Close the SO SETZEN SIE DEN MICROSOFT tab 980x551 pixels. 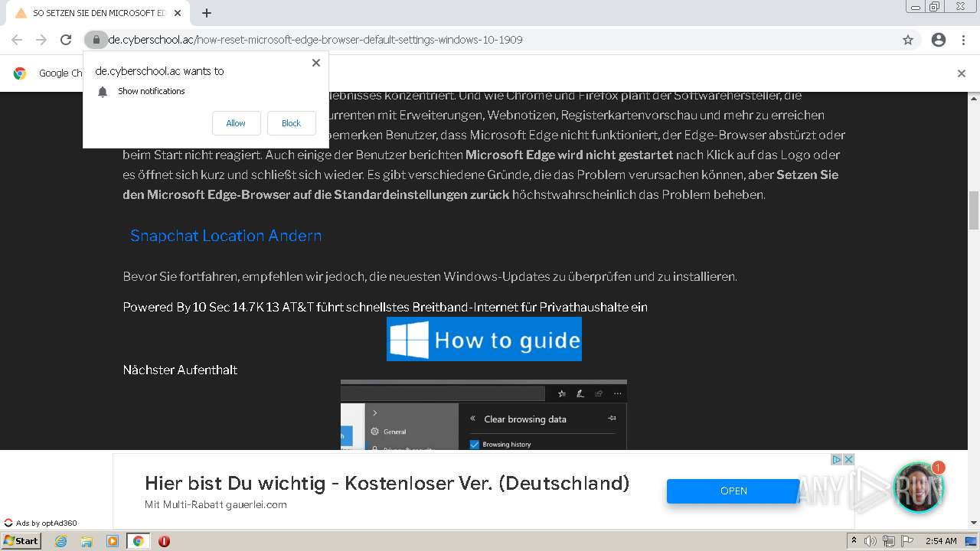[x=178, y=13]
